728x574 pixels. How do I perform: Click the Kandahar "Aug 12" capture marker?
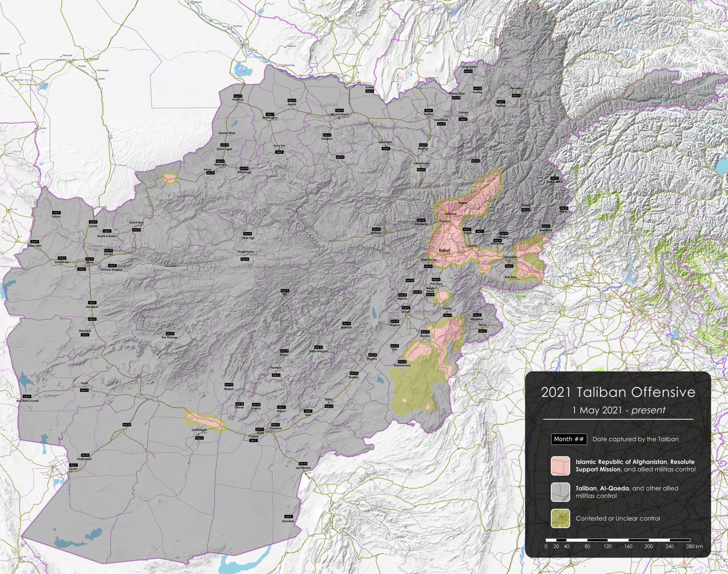tap(276, 425)
